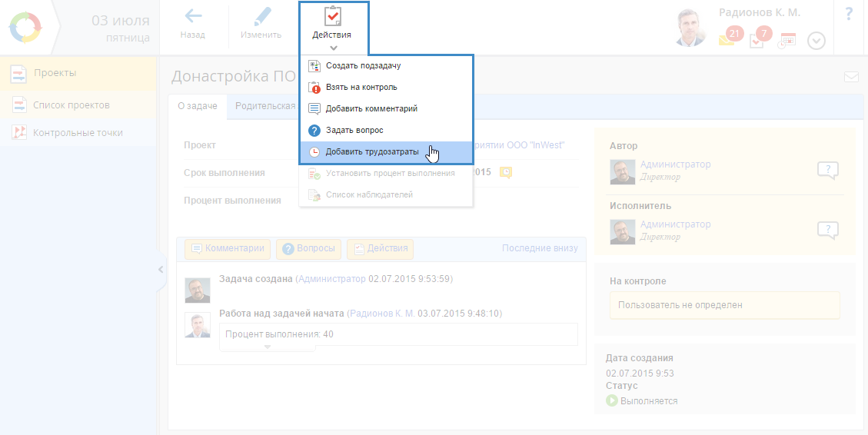Image resolution: width=868 pixels, height=435 pixels.
Task: Click the green Выполняется status icon
Action: [612, 400]
